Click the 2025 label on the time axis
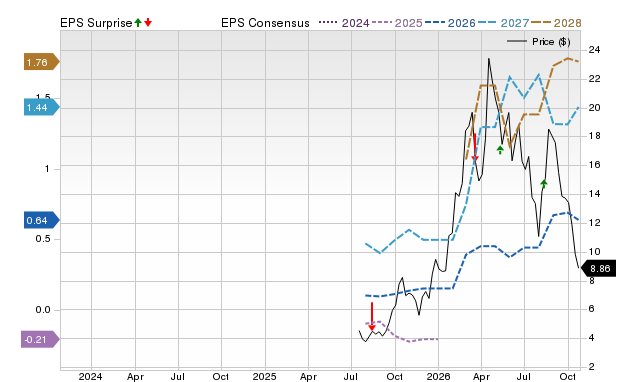Viewport: 640px width, 382px height. 264,376
